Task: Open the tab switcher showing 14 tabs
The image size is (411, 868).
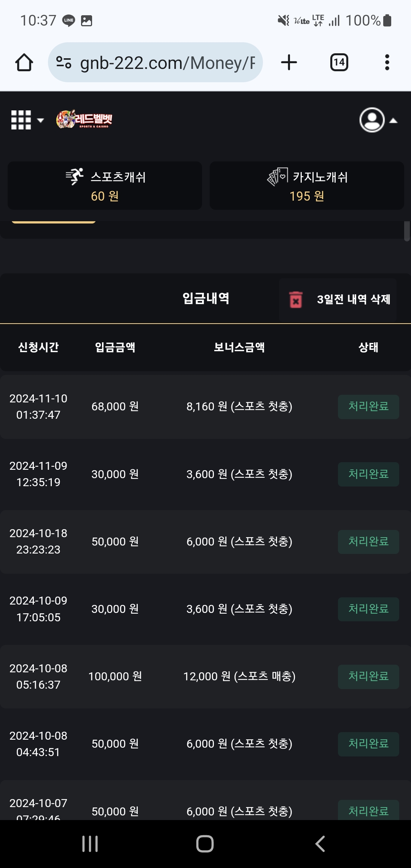Action: 339,62
